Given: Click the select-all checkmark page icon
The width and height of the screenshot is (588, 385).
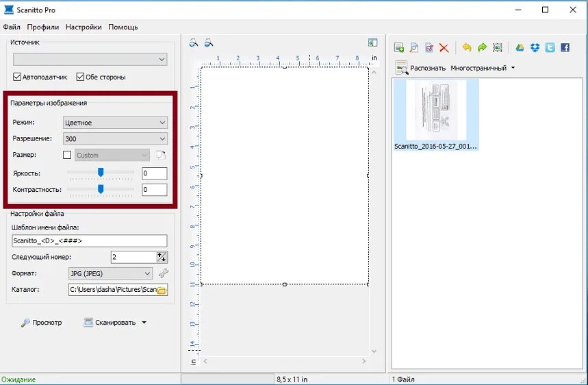Looking at the screenshot, I should point(429,48).
